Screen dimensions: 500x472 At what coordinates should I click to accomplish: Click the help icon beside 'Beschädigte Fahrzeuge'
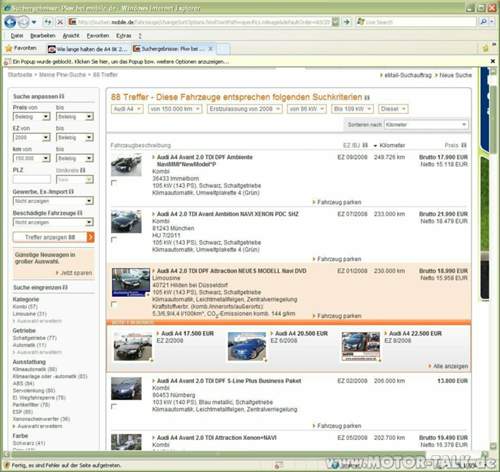pos(80,213)
